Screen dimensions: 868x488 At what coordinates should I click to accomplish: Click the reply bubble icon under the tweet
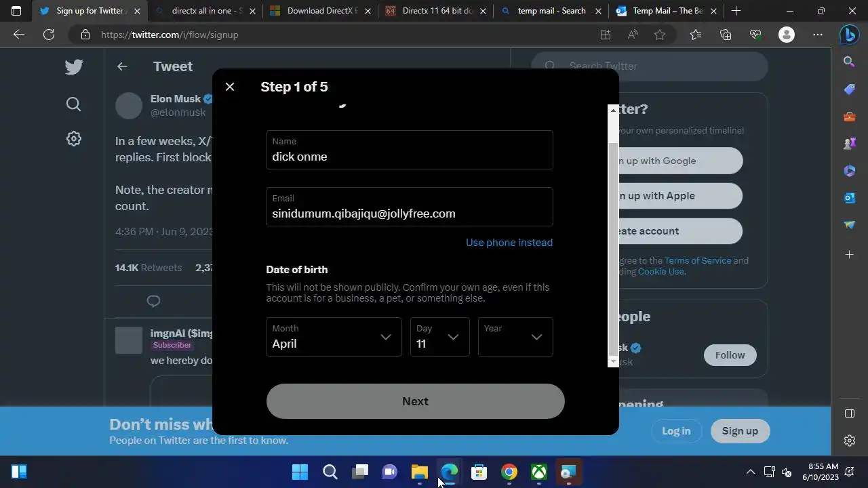coord(154,301)
